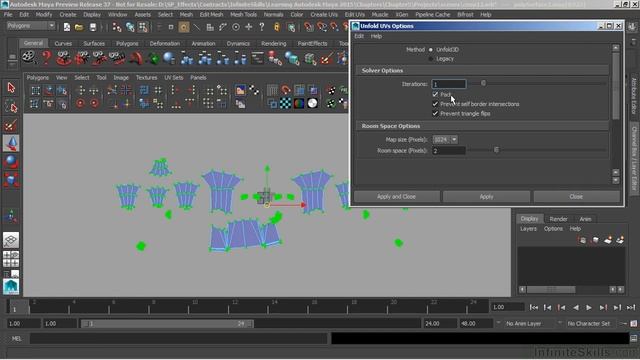Click the Open Scene folder icon
The width and height of the screenshot is (640, 360).
coord(79,27)
